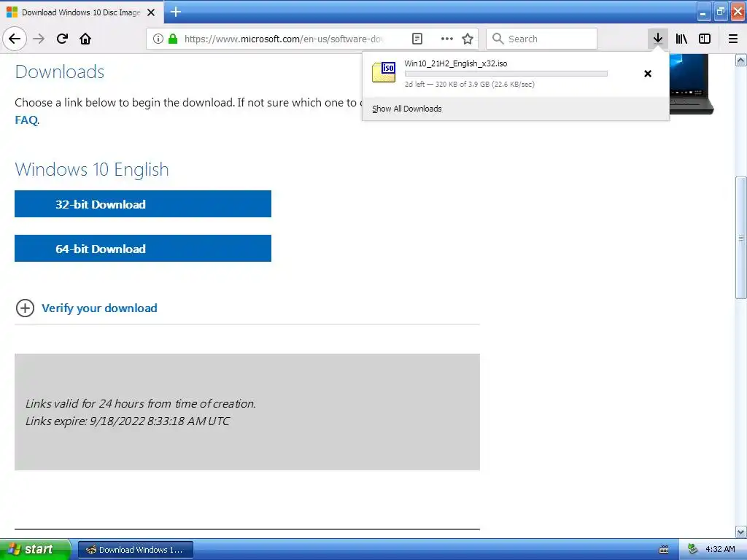Click the 4:32 AM system clock

720,549
